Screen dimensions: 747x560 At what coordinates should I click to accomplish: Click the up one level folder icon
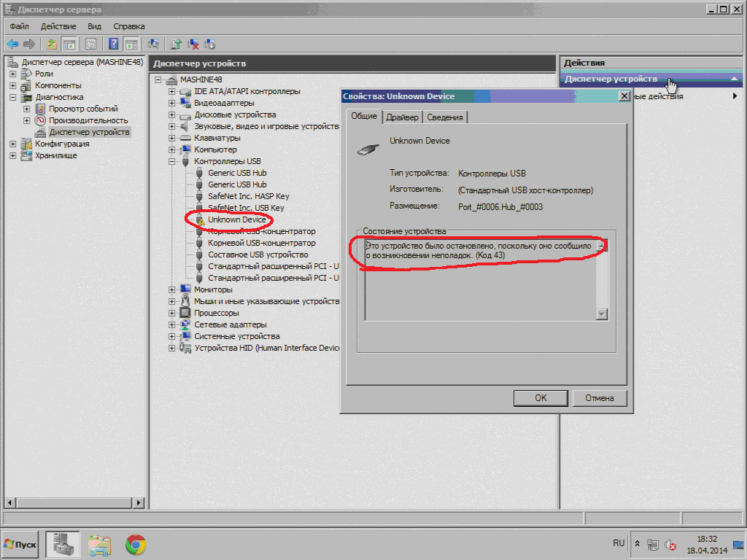(52, 44)
